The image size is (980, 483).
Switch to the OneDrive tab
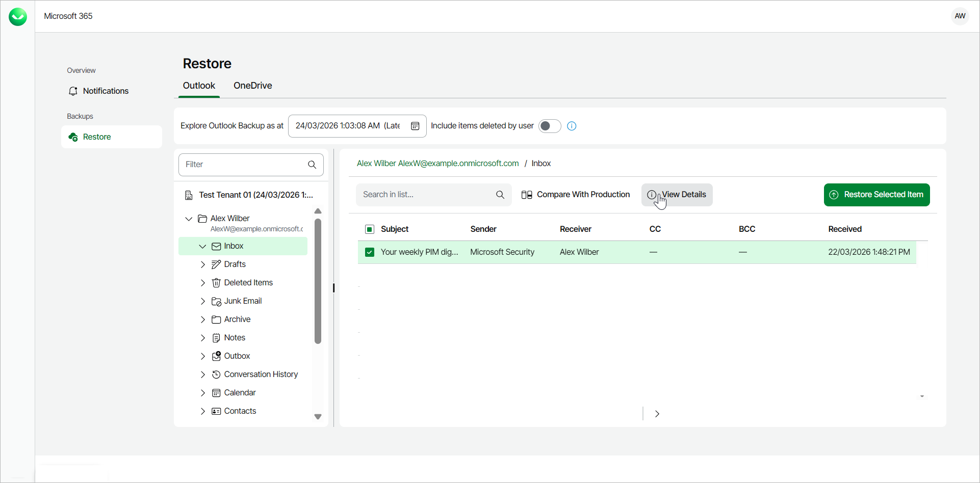pyautogui.click(x=252, y=86)
